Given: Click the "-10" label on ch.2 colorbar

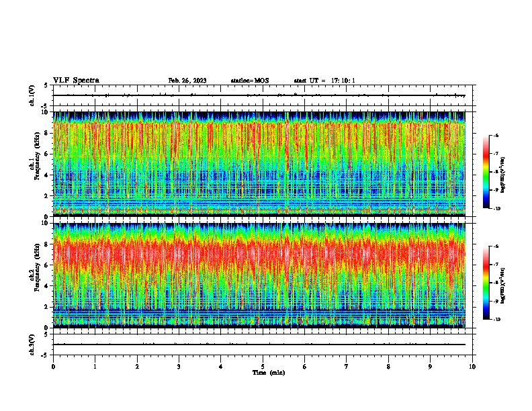Looking at the screenshot, I should pos(497,320).
